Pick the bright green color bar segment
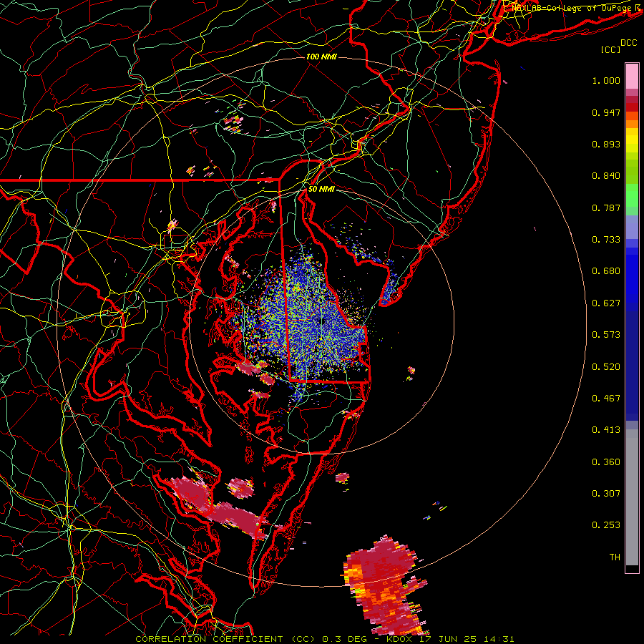Viewport: 644px width, 644px height. pyautogui.click(x=632, y=195)
